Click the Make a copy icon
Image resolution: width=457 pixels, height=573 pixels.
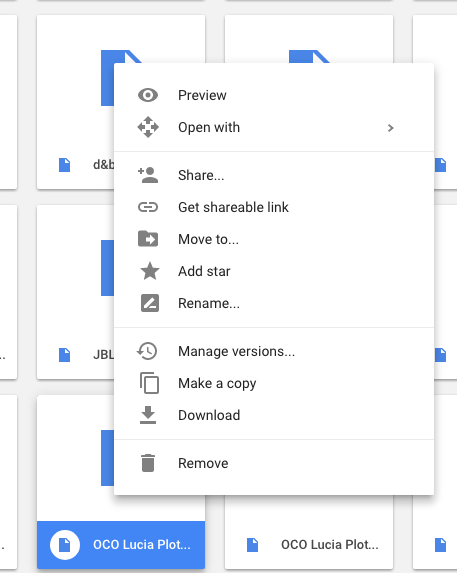149,383
